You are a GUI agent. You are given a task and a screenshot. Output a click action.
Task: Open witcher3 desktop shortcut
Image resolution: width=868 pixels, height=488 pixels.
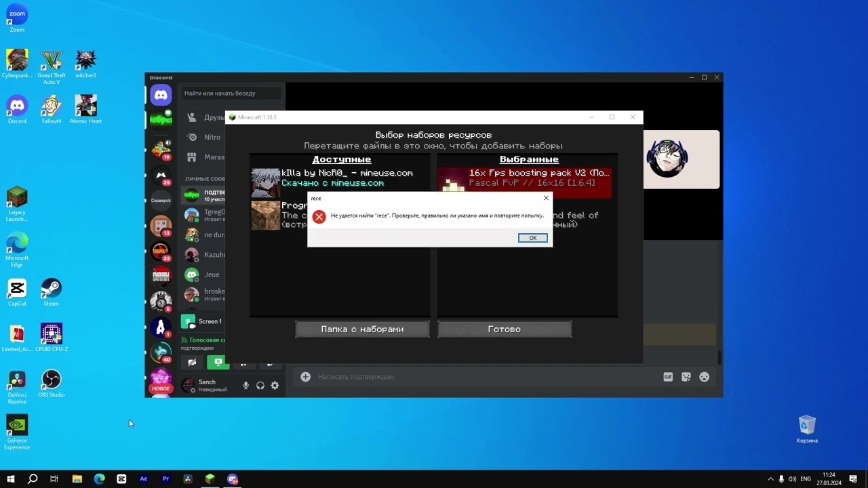[85, 64]
